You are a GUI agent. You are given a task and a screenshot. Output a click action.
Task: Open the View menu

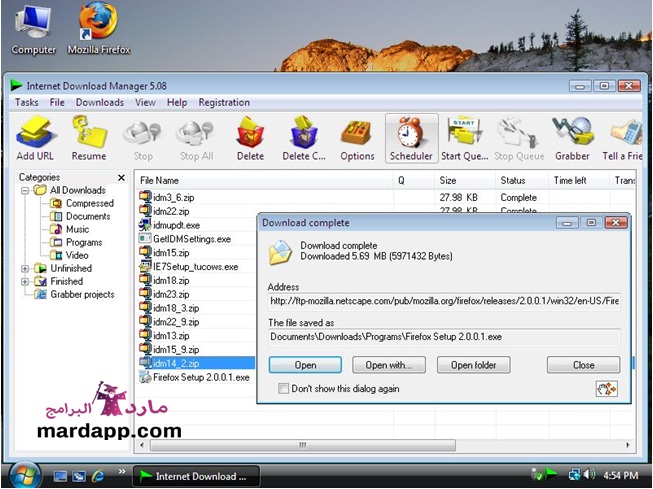145,102
